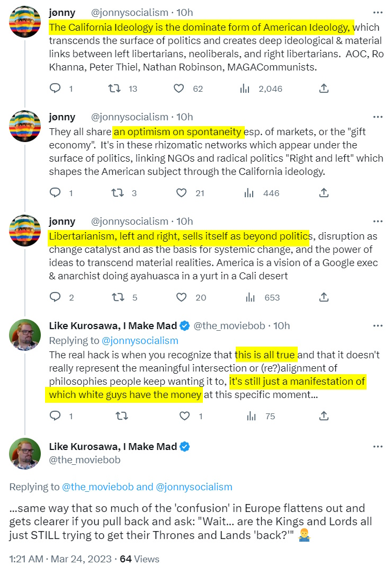The image size is (392, 574).
Task: Share the moviebob reply with 75 views
Action: tap(324, 416)
